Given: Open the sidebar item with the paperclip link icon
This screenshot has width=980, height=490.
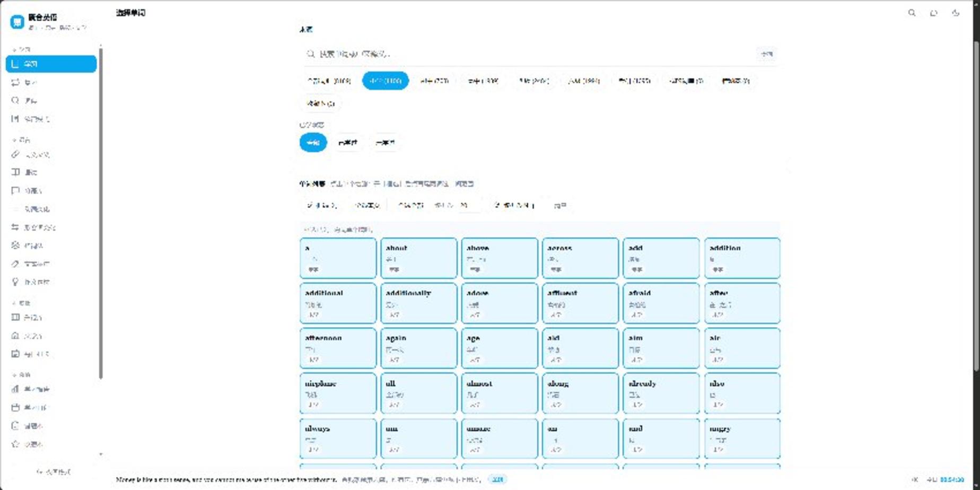Looking at the screenshot, I should pyautogui.click(x=51, y=155).
